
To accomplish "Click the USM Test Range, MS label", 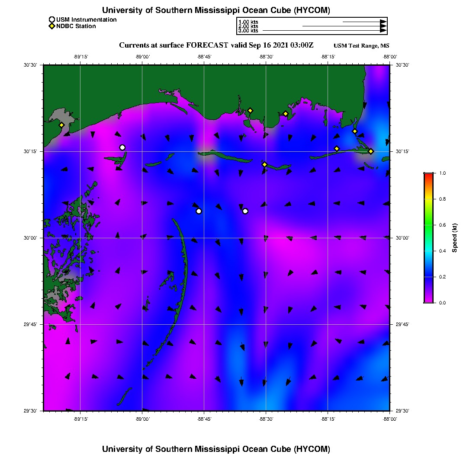I will tap(361, 46).
